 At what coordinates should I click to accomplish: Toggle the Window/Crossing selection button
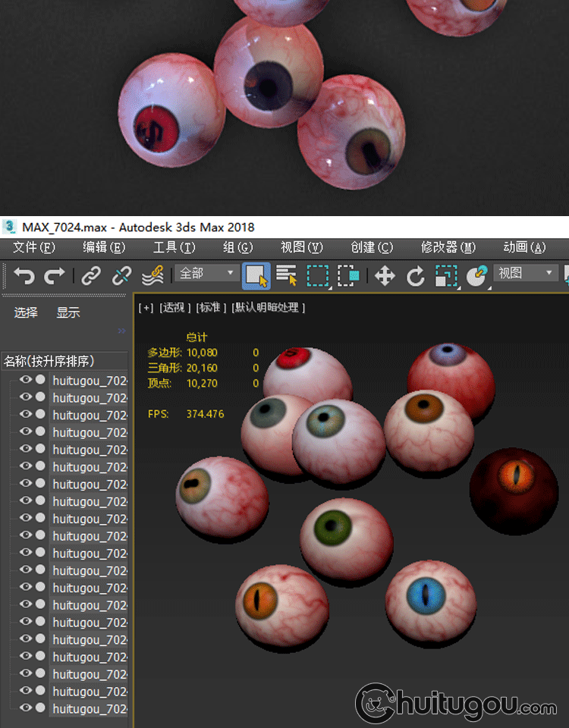pos(348,275)
